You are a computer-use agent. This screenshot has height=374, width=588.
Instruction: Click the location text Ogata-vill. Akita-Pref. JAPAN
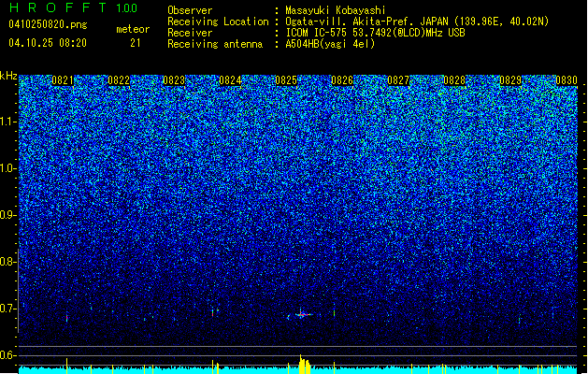pyautogui.click(x=366, y=22)
